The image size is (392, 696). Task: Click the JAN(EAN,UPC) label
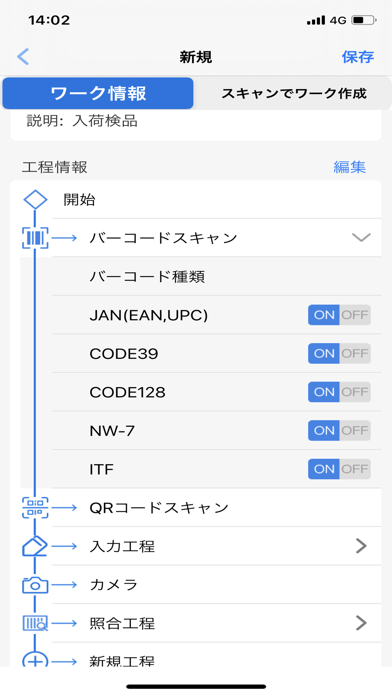(149, 315)
